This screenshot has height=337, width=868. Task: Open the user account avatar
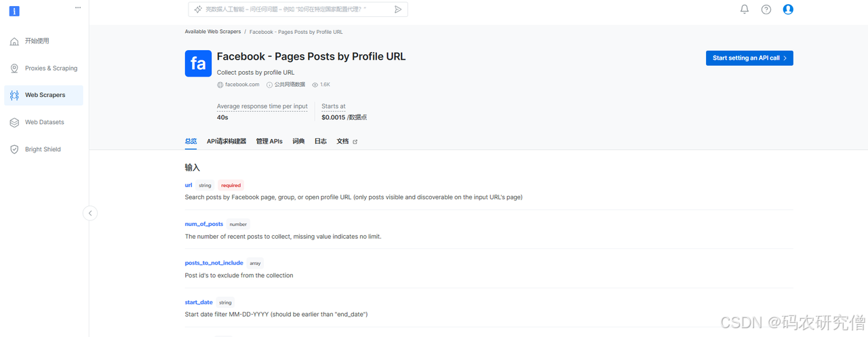[788, 9]
